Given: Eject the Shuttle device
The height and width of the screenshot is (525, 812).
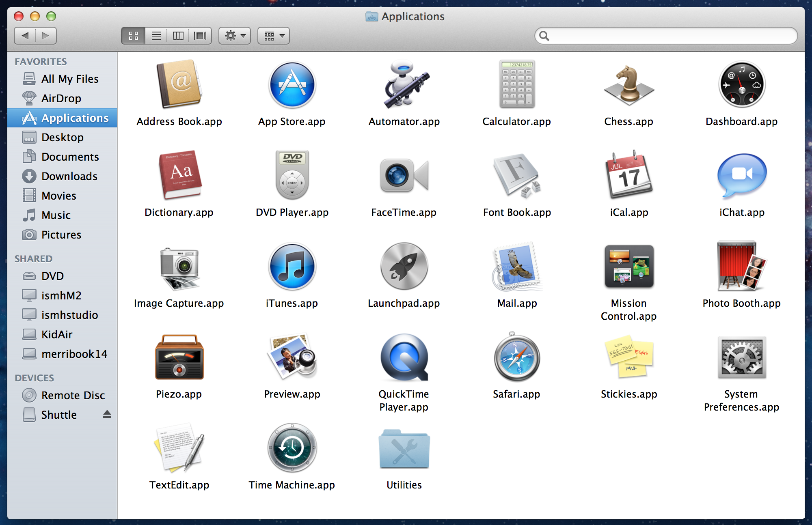Looking at the screenshot, I should coord(107,414).
